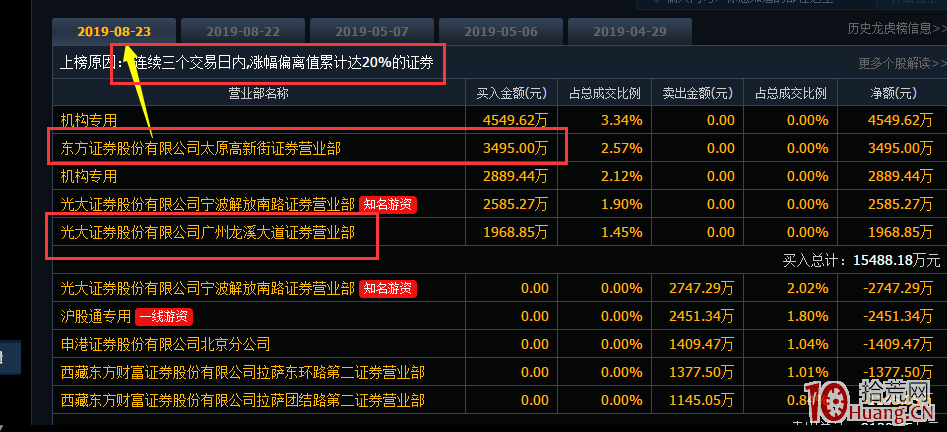
Task: Select the first 机构专用 row with 4549.62万
Action: pos(497,120)
